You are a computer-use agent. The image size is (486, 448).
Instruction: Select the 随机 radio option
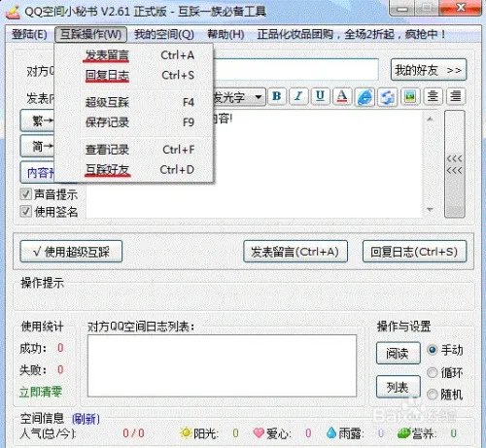(x=433, y=395)
